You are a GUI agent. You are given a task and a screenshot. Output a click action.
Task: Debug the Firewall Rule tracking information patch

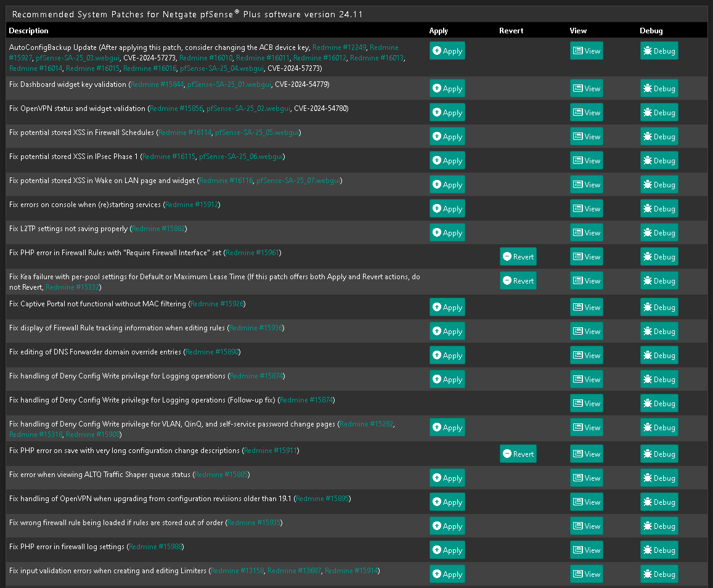pyautogui.click(x=659, y=332)
